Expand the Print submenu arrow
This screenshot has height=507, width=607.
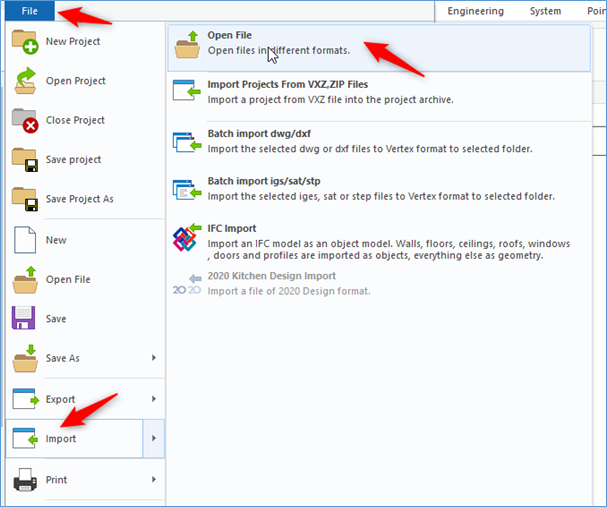point(153,480)
